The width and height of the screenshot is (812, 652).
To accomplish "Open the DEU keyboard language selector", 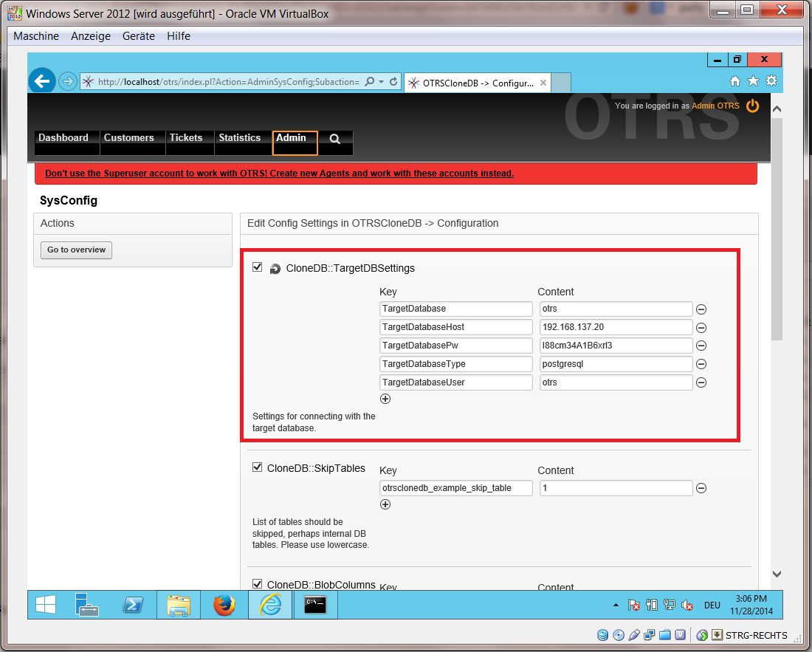I will tap(712, 604).
